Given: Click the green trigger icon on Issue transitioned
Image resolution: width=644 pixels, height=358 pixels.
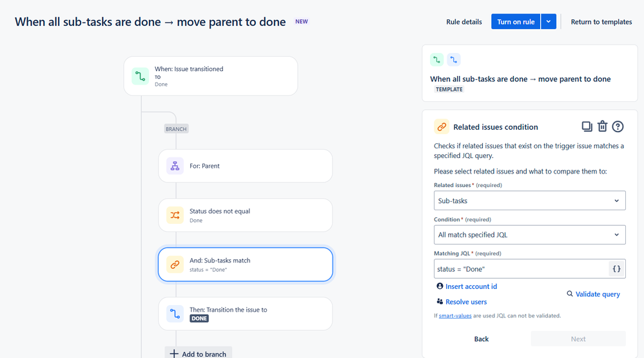Looking at the screenshot, I should pyautogui.click(x=140, y=76).
